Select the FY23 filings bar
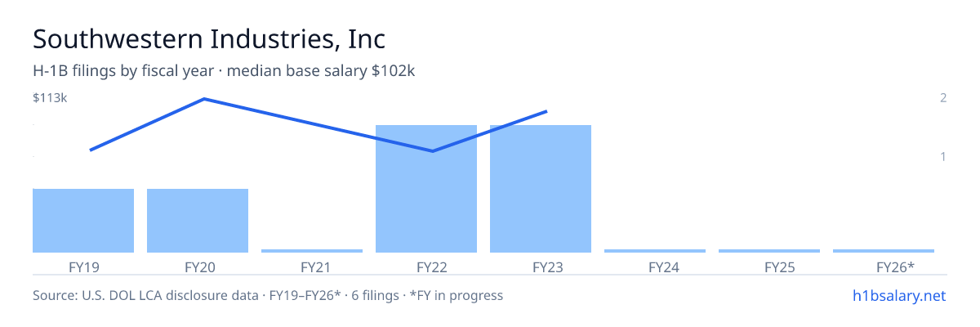This screenshot has height=327, width=980. coord(541,189)
